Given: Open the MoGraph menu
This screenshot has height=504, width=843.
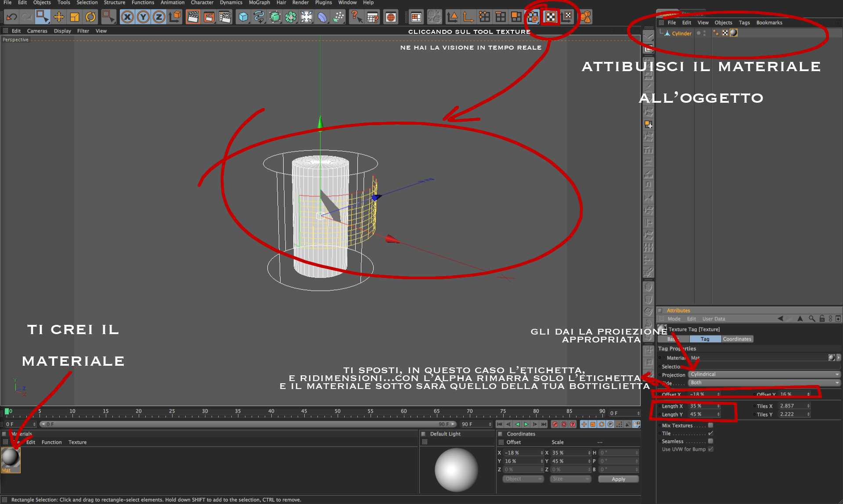Looking at the screenshot, I should [259, 3].
